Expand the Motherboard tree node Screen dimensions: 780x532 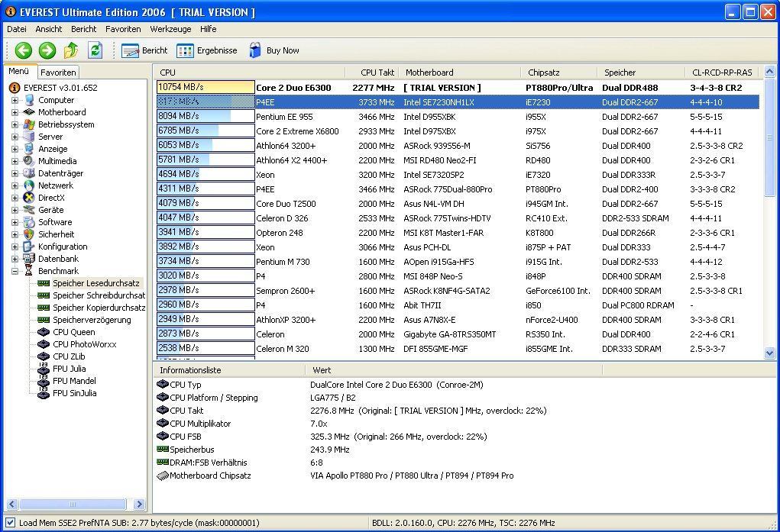pyautogui.click(x=15, y=112)
